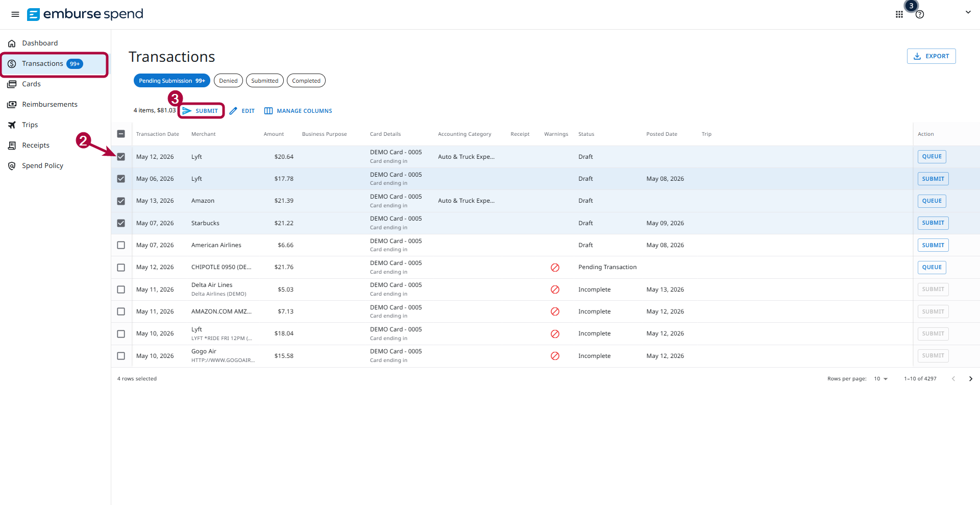Viewport: 980px width, 505px height.
Task: Open MANAGE COLUMNS
Action: pyautogui.click(x=298, y=111)
